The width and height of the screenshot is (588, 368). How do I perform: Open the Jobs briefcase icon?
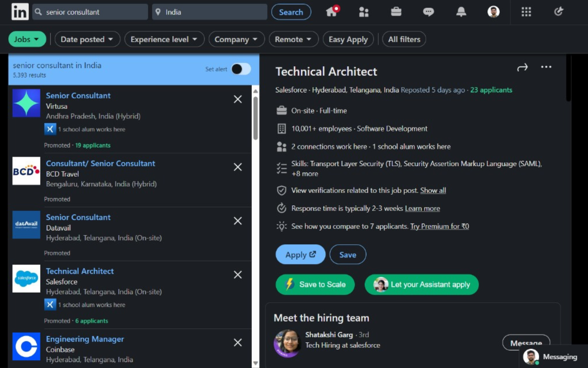(x=396, y=12)
